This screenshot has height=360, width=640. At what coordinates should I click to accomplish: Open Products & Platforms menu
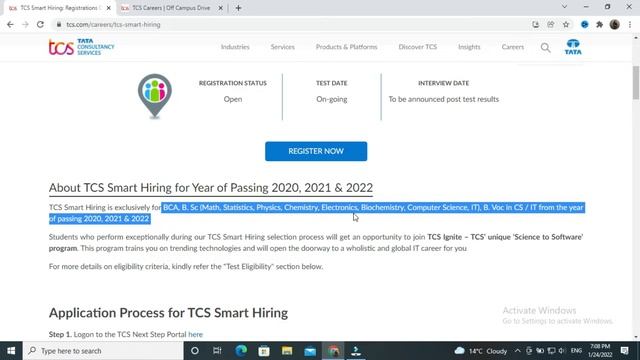(347, 47)
